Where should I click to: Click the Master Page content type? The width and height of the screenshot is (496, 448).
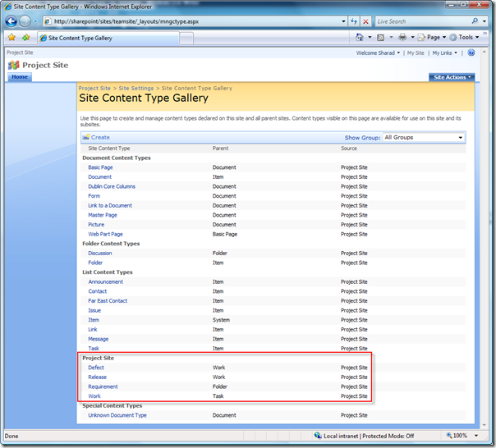[103, 215]
